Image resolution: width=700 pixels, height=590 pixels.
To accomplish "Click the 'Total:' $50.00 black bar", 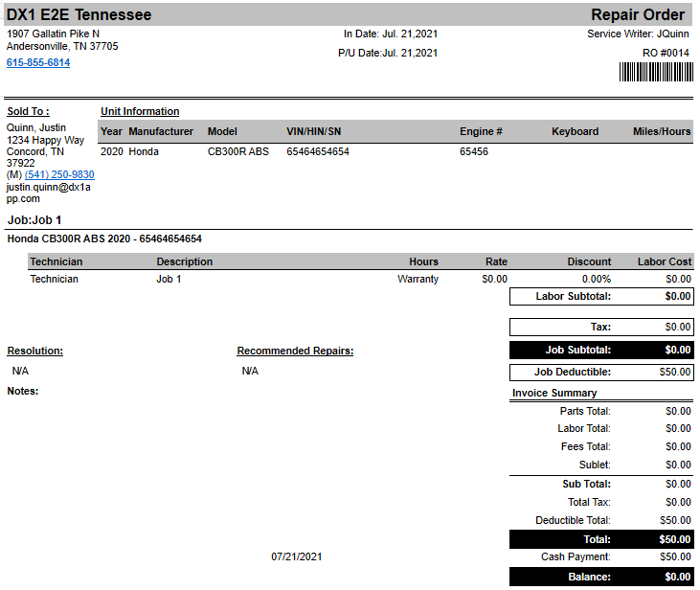I will pos(601,539).
